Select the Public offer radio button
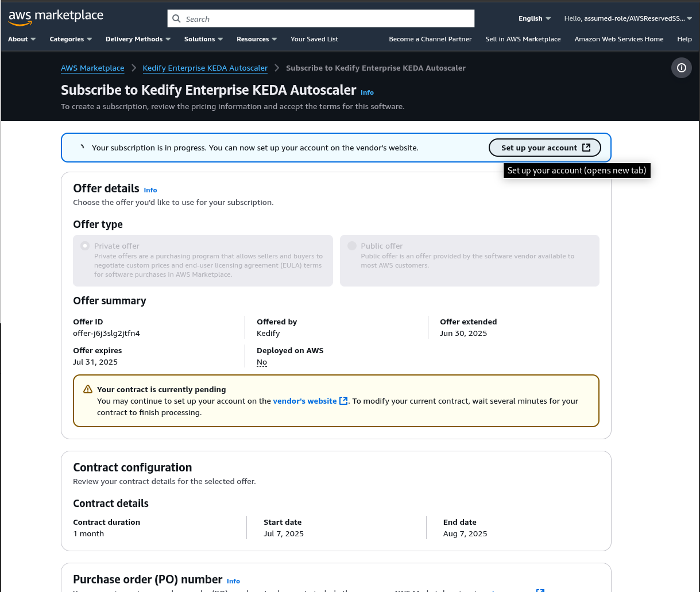The height and width of the screenshot is (592, 700). tap(352, 246)
